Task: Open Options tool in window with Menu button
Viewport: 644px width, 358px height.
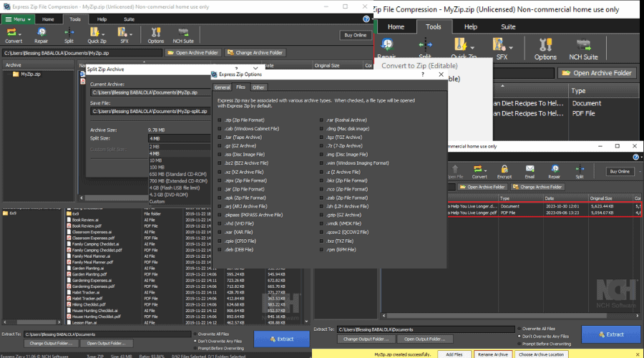Action: tap(156, 35)
